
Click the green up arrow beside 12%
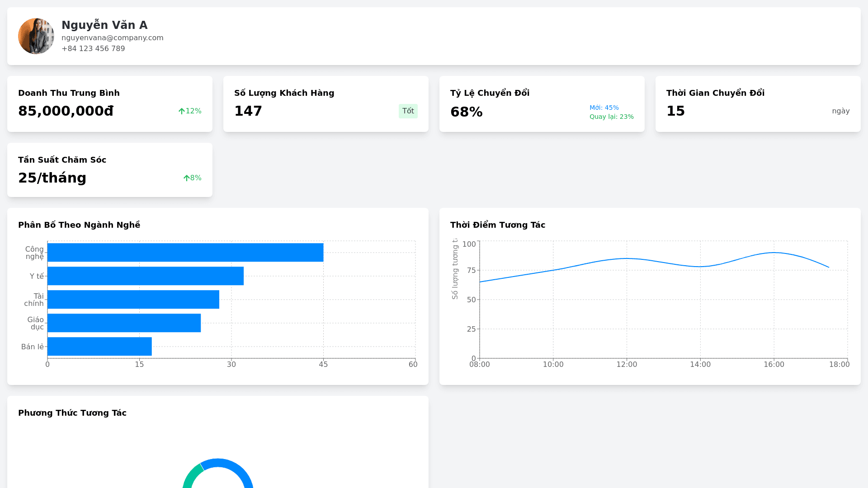tap(182, 111)
